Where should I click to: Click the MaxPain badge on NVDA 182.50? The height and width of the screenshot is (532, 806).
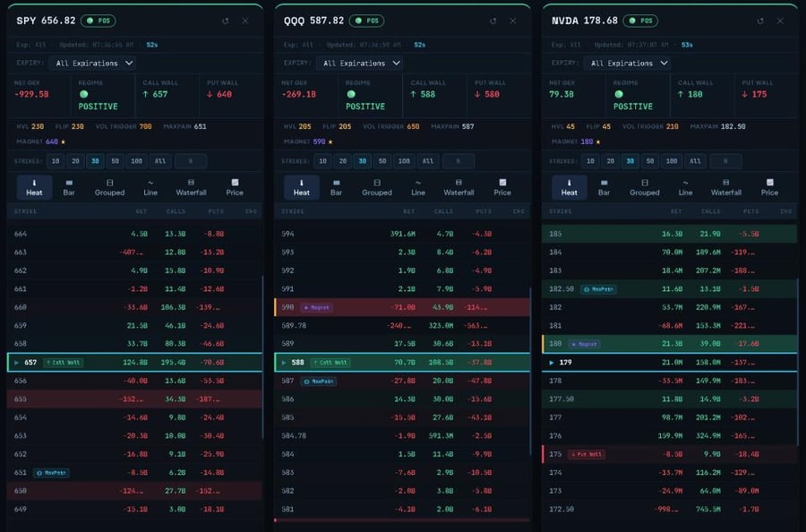coord(599,289)
